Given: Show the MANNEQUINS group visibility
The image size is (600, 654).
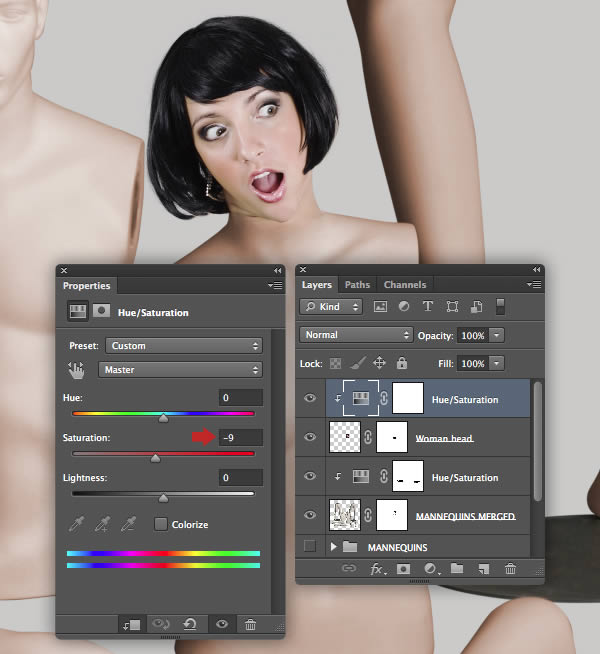Looking at the screenshot, I should click(x=310, y=547).
